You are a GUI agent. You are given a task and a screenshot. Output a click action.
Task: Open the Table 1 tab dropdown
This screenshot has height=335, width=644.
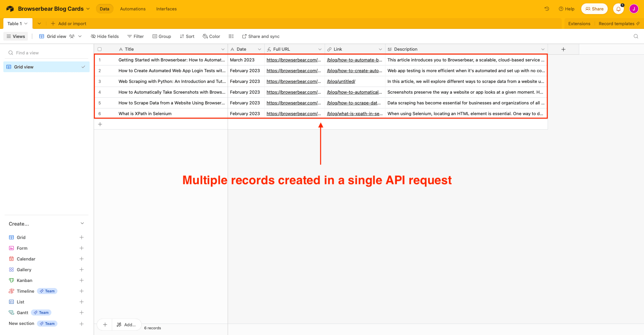coord(26,23)
